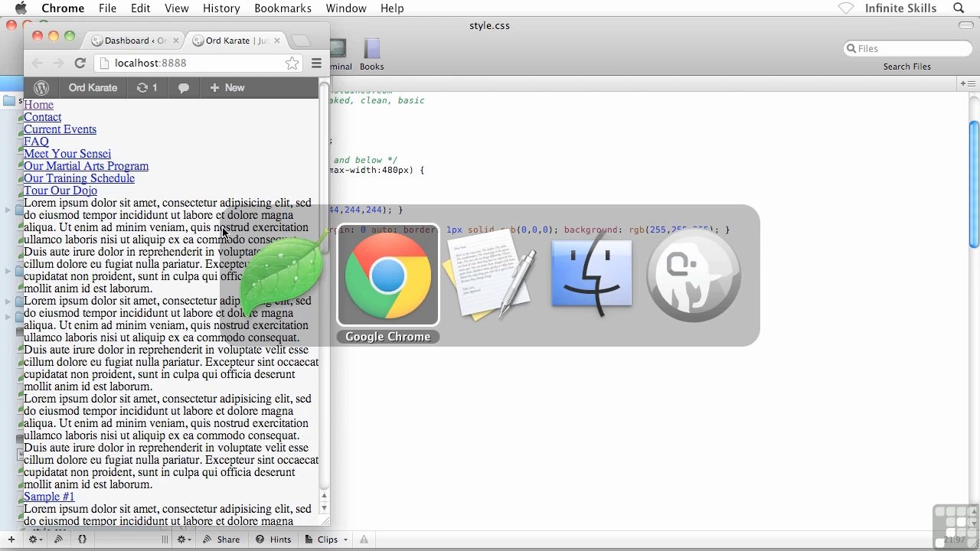Reload the localhost page in Chrome
Viewport: 980px width, 551px height.
tap(80, 63)
